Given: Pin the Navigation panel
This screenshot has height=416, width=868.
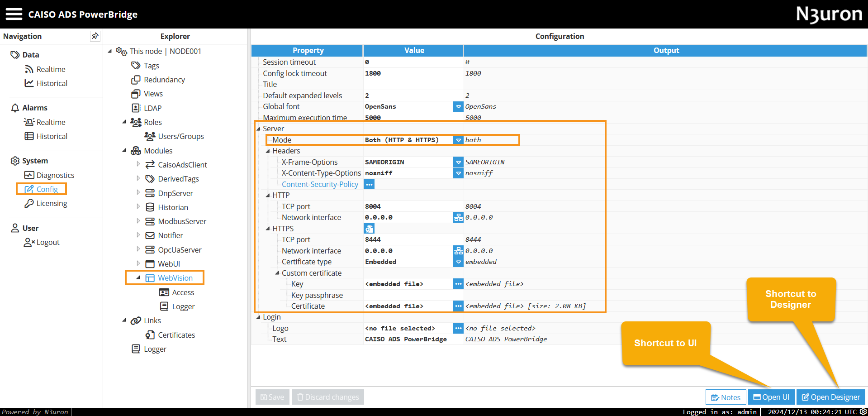Looking at the screenshot, I should [95, 36].
